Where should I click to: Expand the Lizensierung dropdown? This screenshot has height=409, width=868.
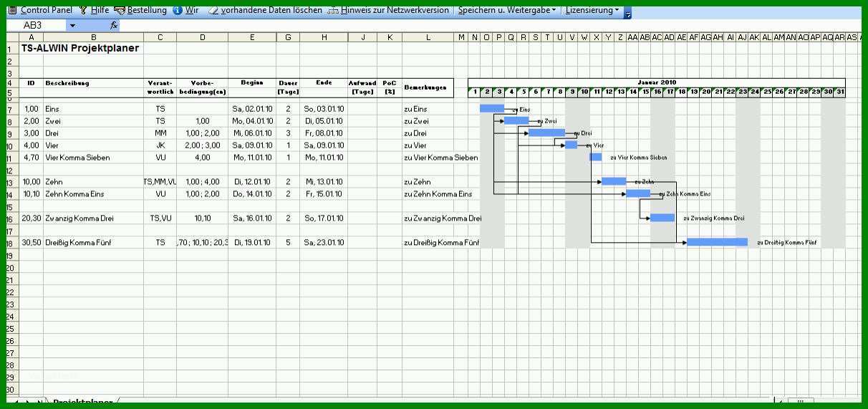click(592, 10)
